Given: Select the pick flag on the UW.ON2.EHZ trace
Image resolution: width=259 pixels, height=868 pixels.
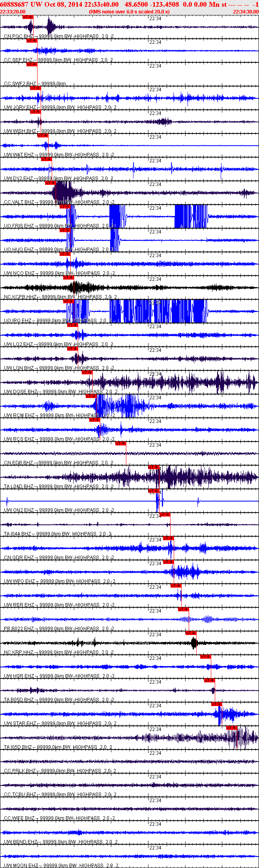Looking at the screenshot, I should coord(154,491).
